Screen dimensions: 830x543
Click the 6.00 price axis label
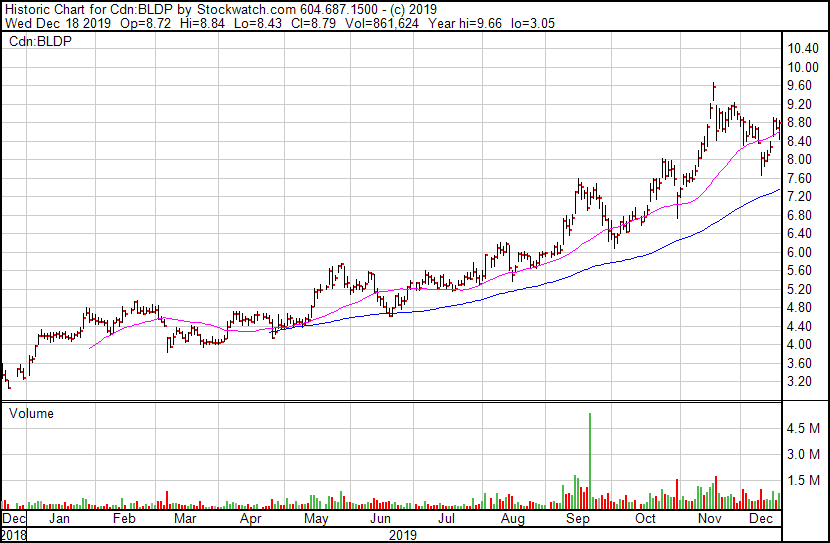(x=799, y=252)
